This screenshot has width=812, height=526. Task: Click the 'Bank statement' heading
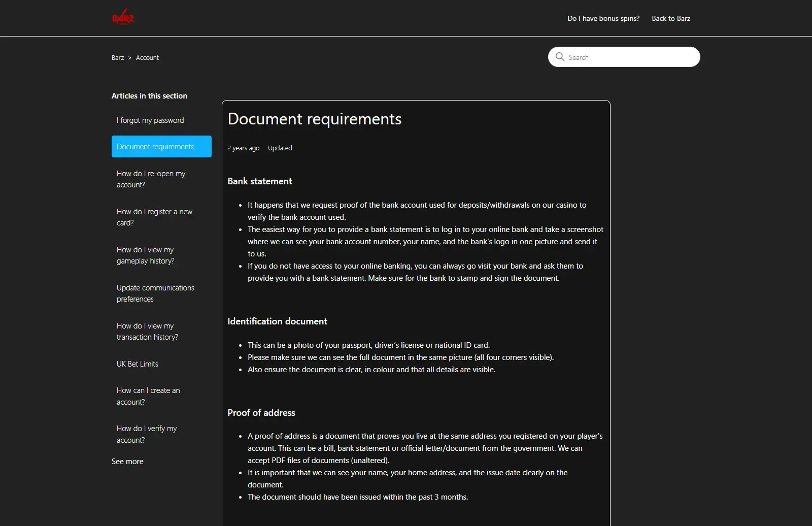click(x=260, y=181)
